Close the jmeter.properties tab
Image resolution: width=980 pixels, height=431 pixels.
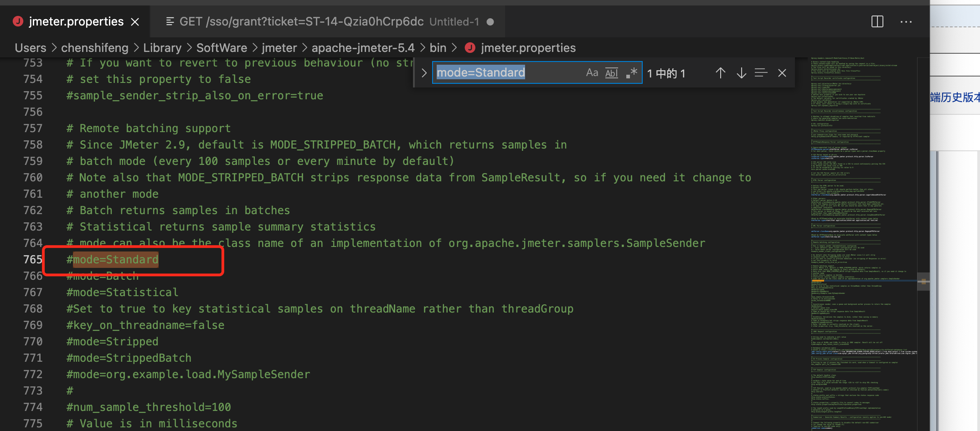(x=135, y=22)
